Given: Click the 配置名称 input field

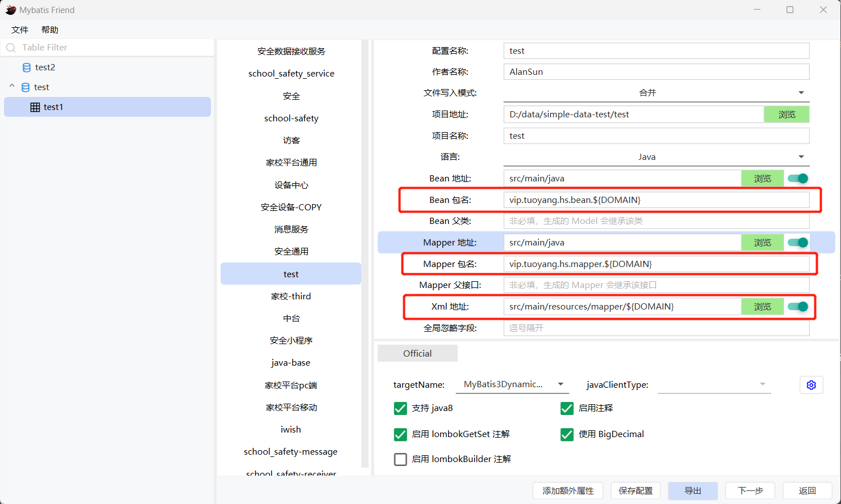Looking at the screenshot, I should coord(656,51).
